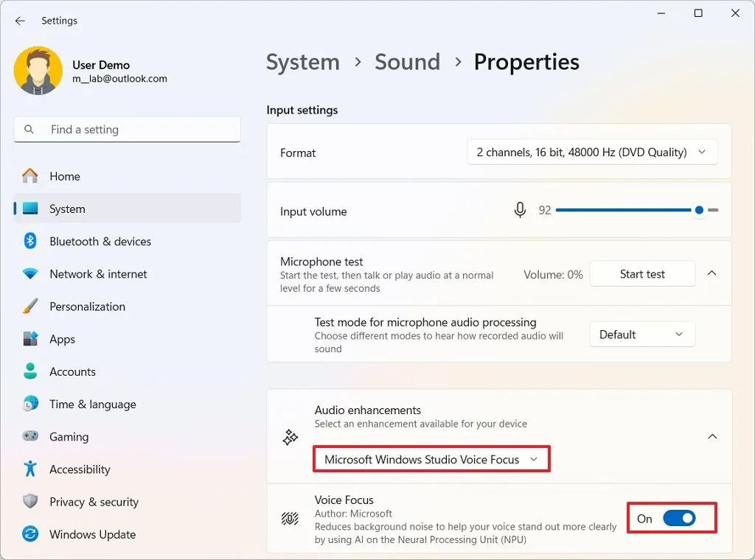Select the Bluetooth & devices sidebar icon
The height and width of the screenshot is (560, 755).
[29, 241]
